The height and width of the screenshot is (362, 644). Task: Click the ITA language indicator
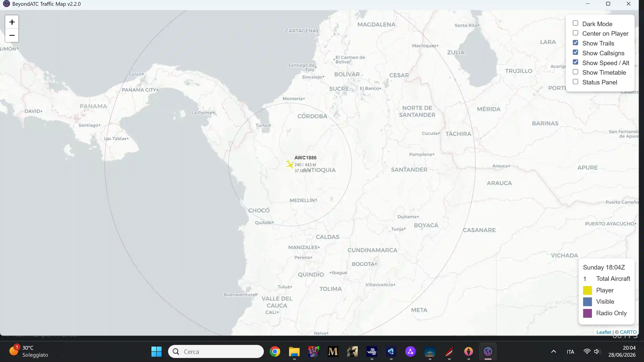(570, 352)
